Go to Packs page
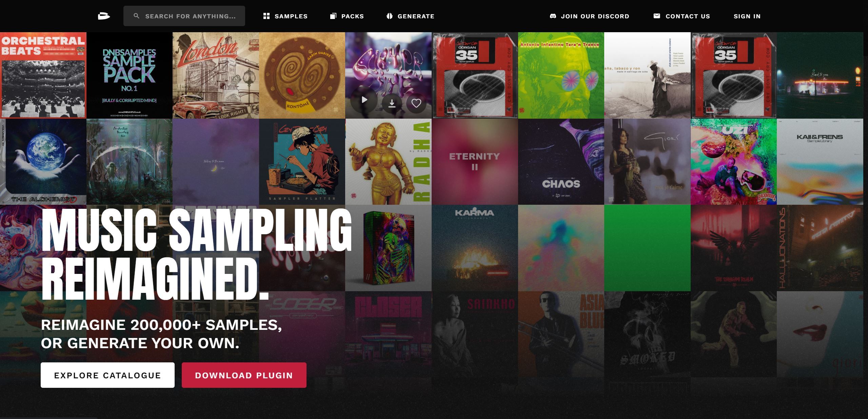 [x=347, y=16]
